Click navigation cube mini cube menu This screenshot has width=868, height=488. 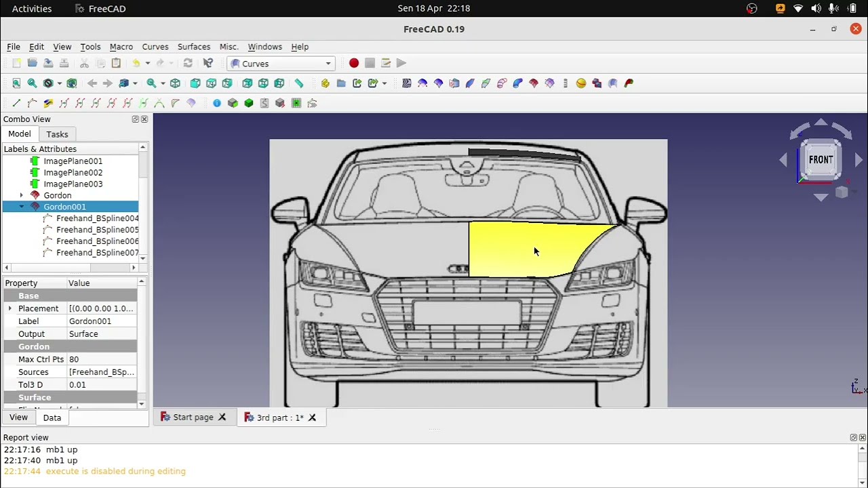coord(842,192)
